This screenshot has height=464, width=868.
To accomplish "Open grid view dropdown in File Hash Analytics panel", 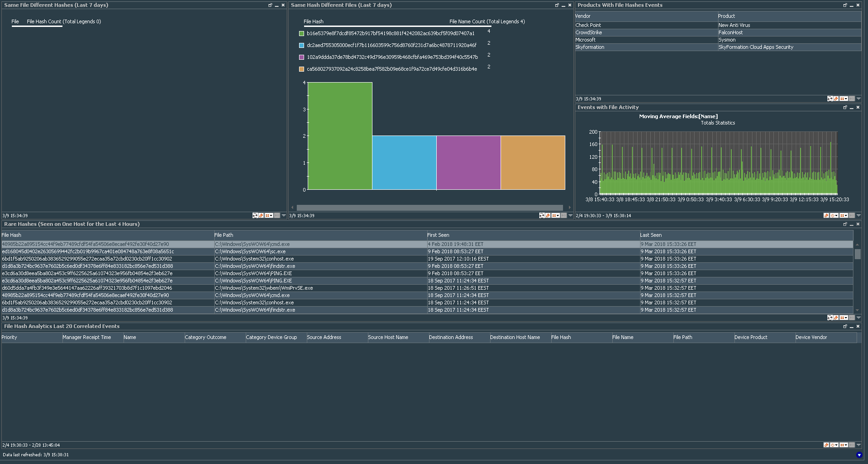I will click(844, 445).
